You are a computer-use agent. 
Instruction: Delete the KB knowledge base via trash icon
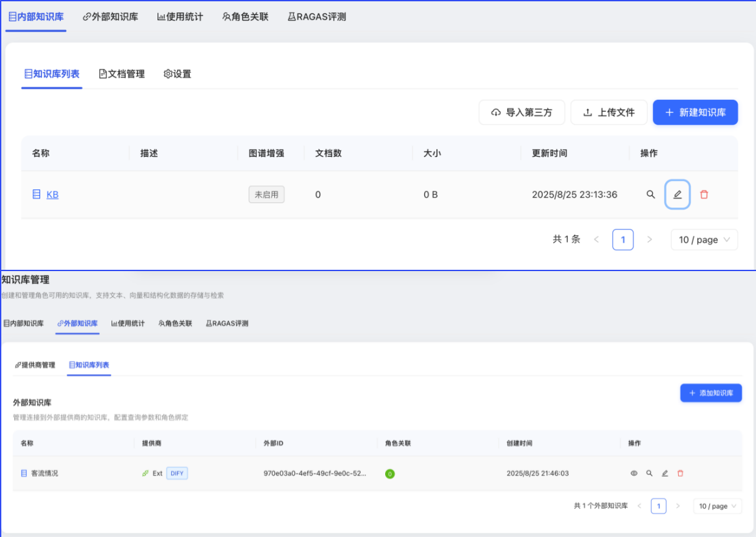tap(704, 195)
